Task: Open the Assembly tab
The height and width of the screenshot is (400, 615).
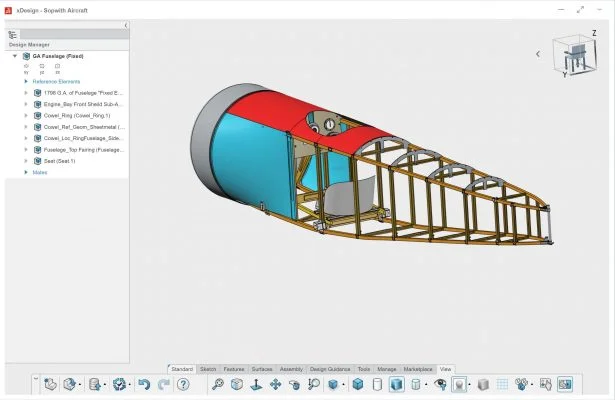Action: click(x=291, y=369)
